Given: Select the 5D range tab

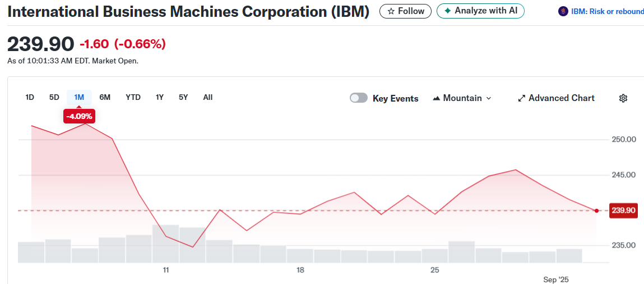Looking at the screenshot, I should [54, 98].
